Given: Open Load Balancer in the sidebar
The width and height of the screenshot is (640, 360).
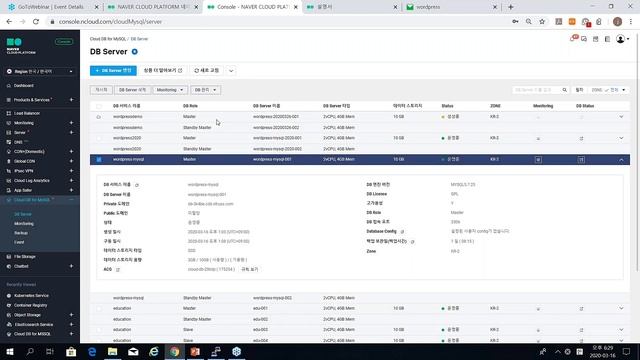Looking at the screenshot, I should tap(27, 113).
